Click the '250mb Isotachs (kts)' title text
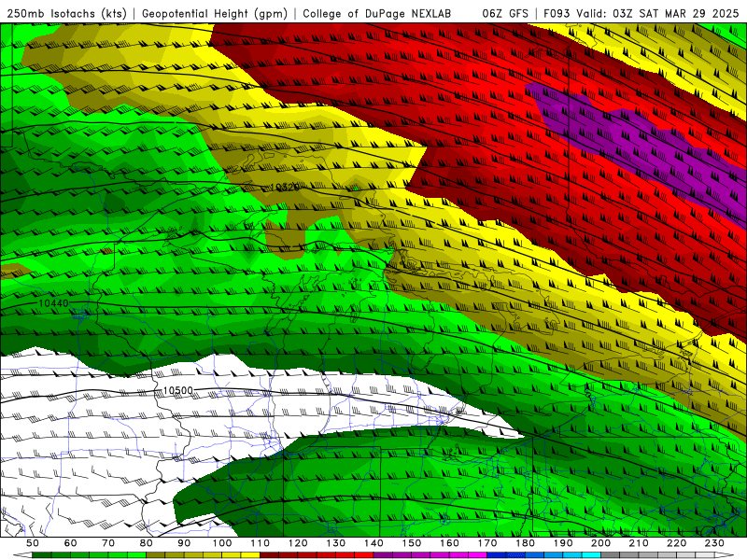 pyautogui.click(x=66, y=14)
